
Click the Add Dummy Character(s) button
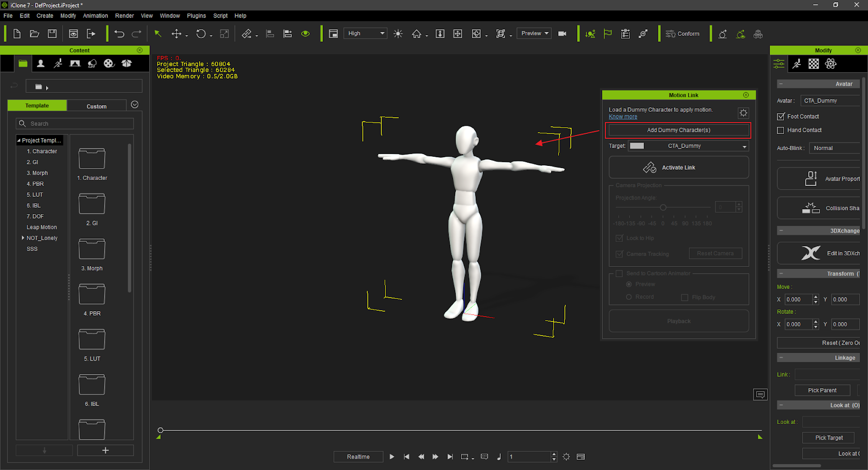tap(679, 130)
